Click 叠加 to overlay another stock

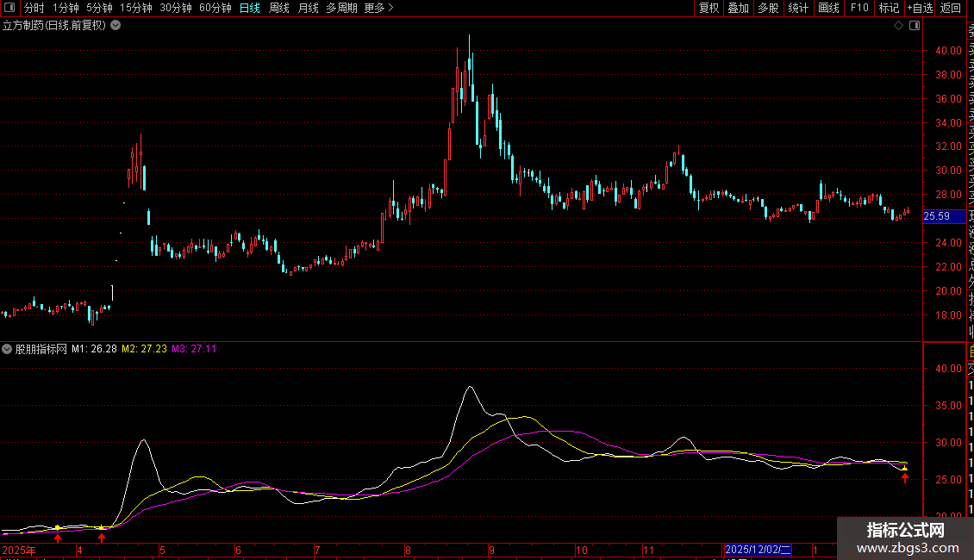739,8
